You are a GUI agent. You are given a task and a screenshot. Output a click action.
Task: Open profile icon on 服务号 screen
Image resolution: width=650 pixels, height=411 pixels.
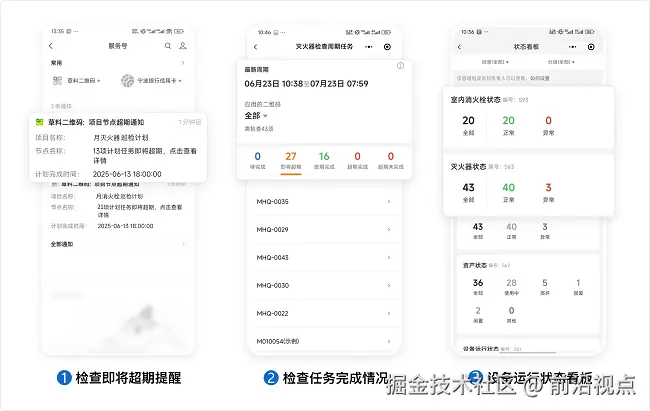point(182,46)
